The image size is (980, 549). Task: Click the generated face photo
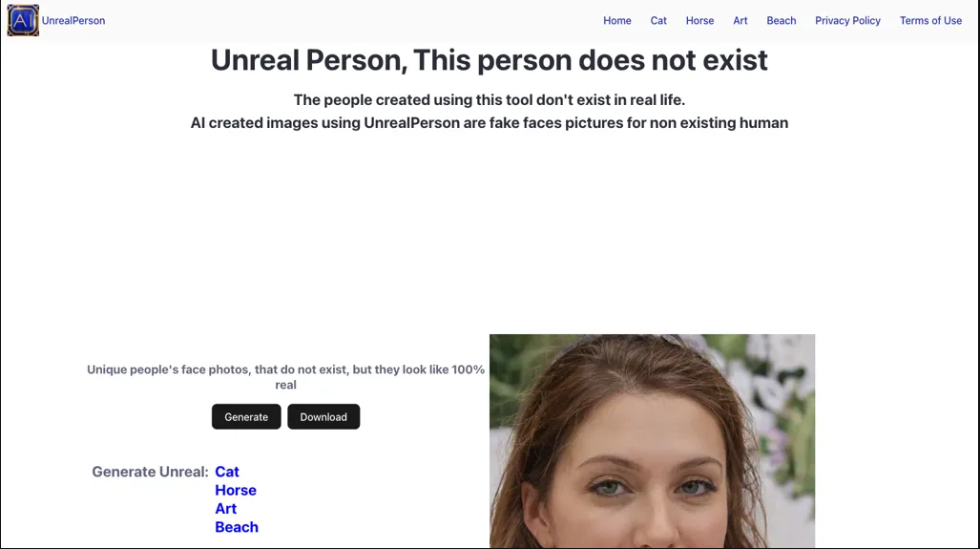652,441
